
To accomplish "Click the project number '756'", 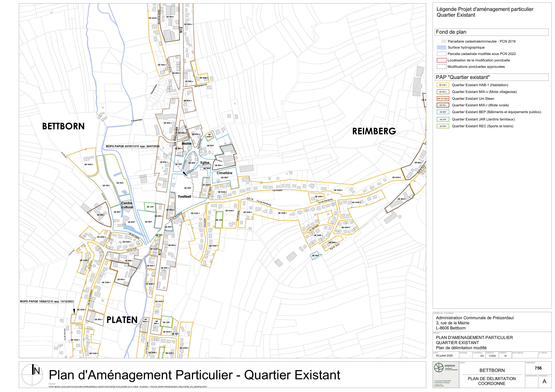I will [538, 368].
